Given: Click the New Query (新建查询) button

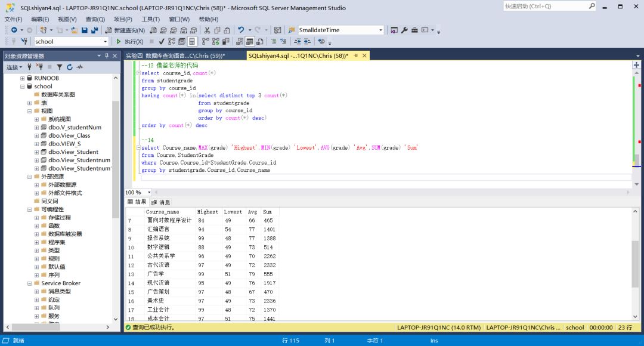Looking at the screenshot, I should 125,30.
